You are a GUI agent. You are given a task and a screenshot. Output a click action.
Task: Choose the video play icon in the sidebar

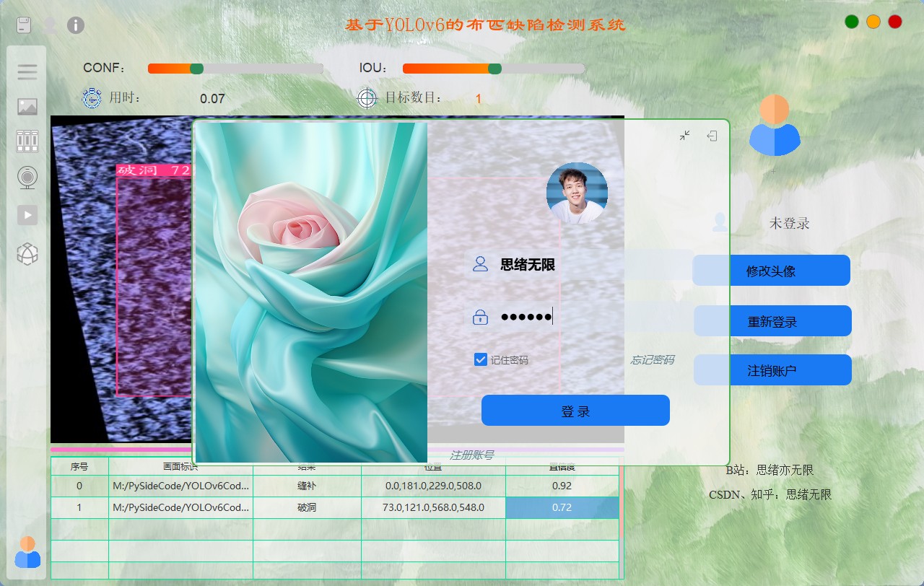pos(27,215)
